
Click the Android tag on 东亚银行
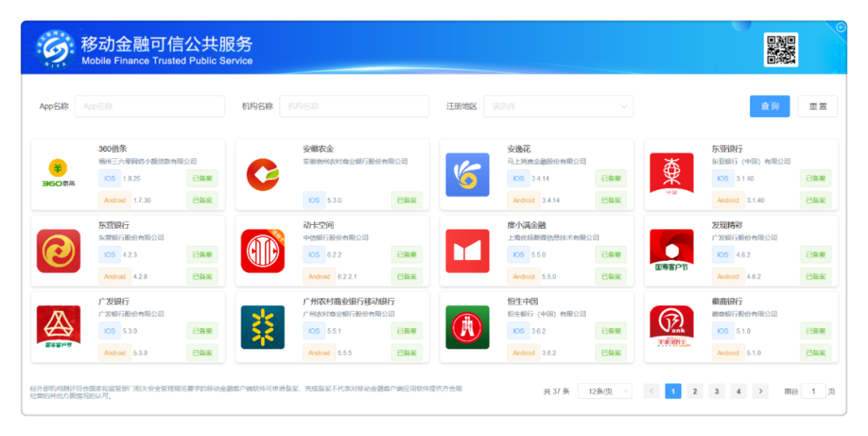click(728, 200)
